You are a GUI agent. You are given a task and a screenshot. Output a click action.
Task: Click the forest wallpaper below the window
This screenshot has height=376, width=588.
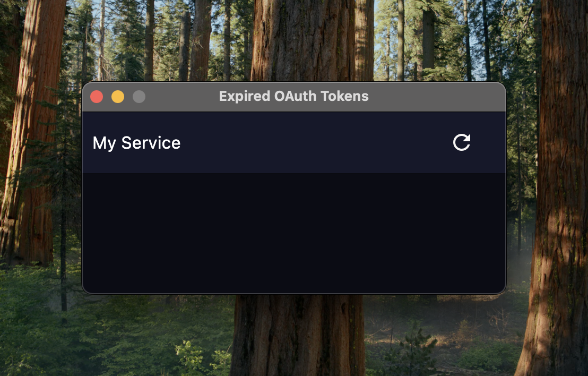pos(294,336)
